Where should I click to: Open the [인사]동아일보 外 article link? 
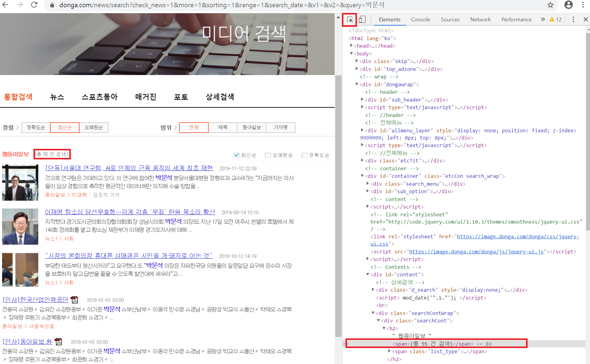(27, 341)
